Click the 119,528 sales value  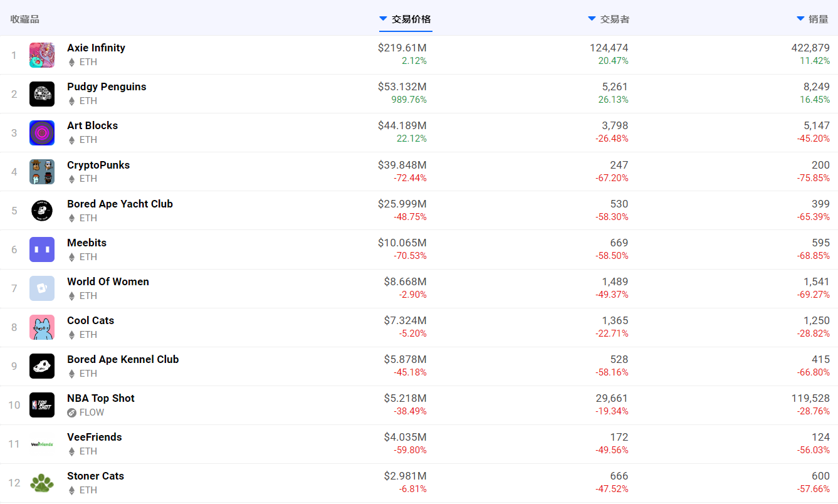[810, 398]
